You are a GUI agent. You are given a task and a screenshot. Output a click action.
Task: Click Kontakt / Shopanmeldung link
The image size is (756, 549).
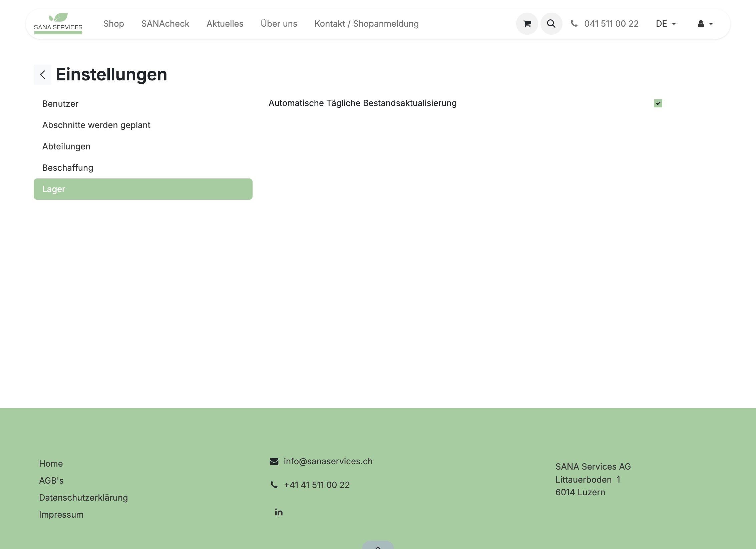pyautogui.click(x=366, y=24)
